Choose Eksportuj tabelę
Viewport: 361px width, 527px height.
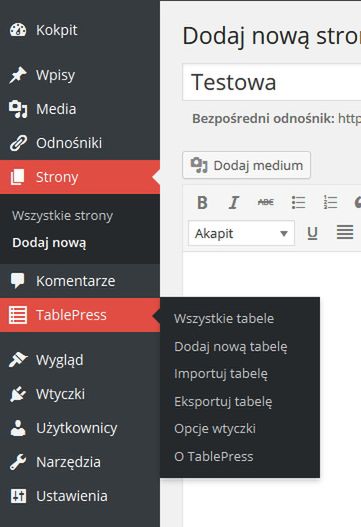[223, 401]
